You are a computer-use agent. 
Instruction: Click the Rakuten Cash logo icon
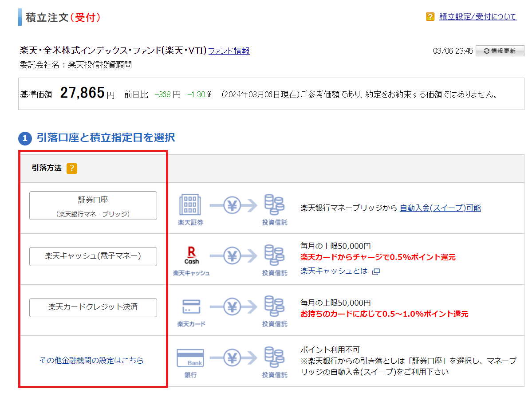(191, 256)
